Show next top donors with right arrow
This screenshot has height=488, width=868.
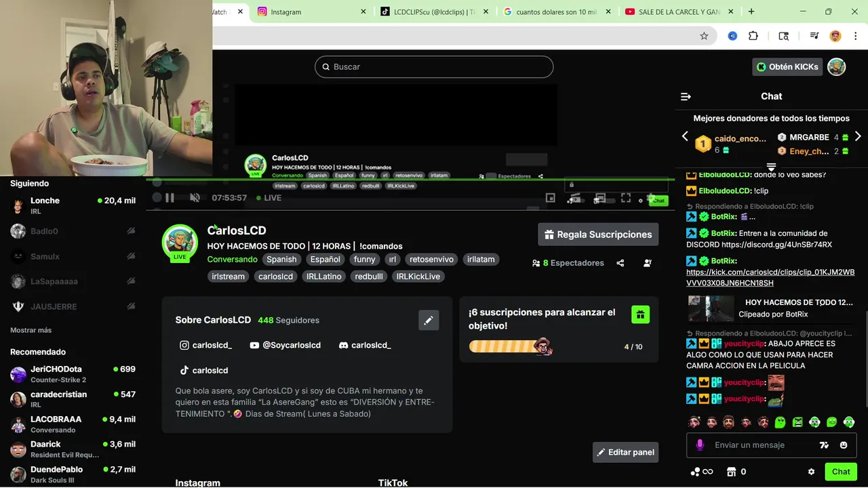click(858, 136)
